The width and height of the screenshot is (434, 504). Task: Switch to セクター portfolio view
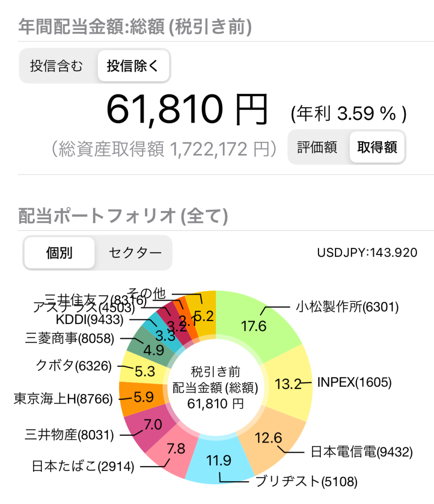tap(135, 253)
